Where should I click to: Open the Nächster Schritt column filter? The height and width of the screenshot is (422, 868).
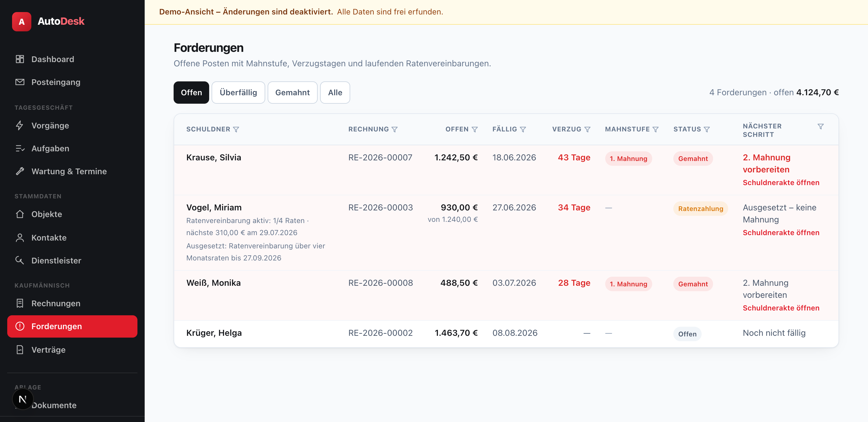pos(821,126)
